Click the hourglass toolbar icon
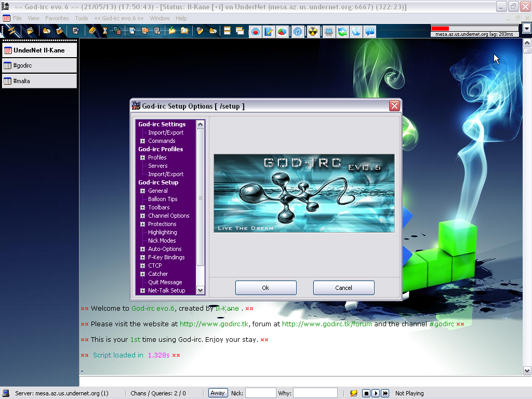The height and width of the screenshot is (399, 532). coord(105,31)
